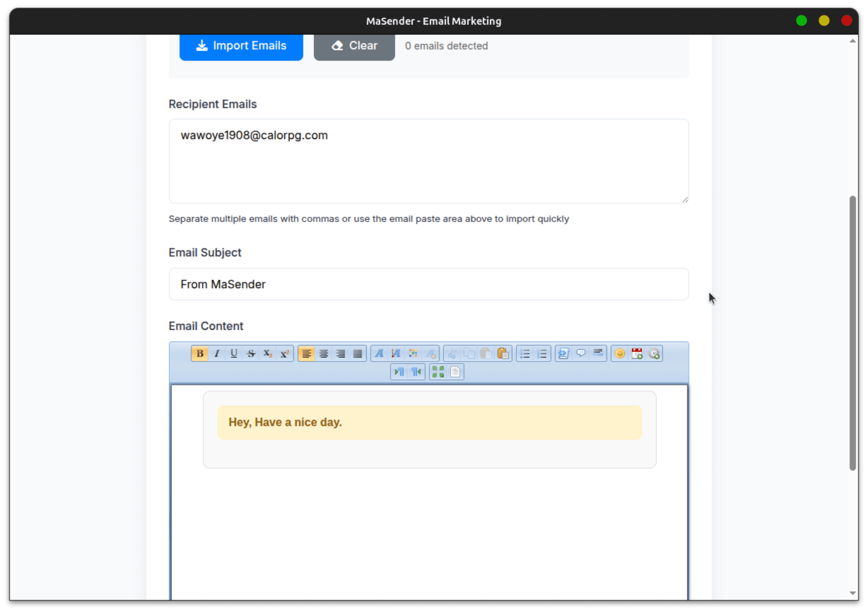The height and width of the screenshot is (612, 868).
Task: Close the MaSender window with the red button
Action: (846, 20)
